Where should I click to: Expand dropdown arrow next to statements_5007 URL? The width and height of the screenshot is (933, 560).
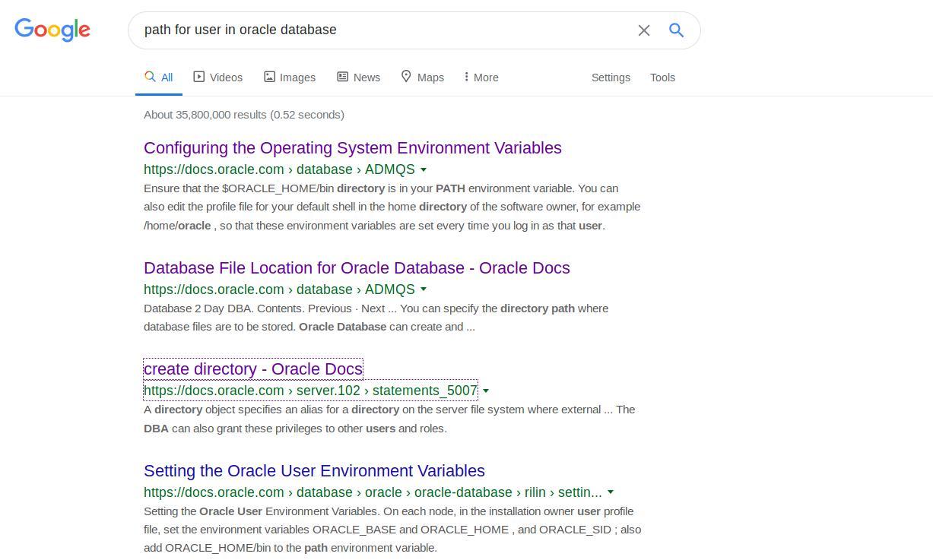pos(486,391)
